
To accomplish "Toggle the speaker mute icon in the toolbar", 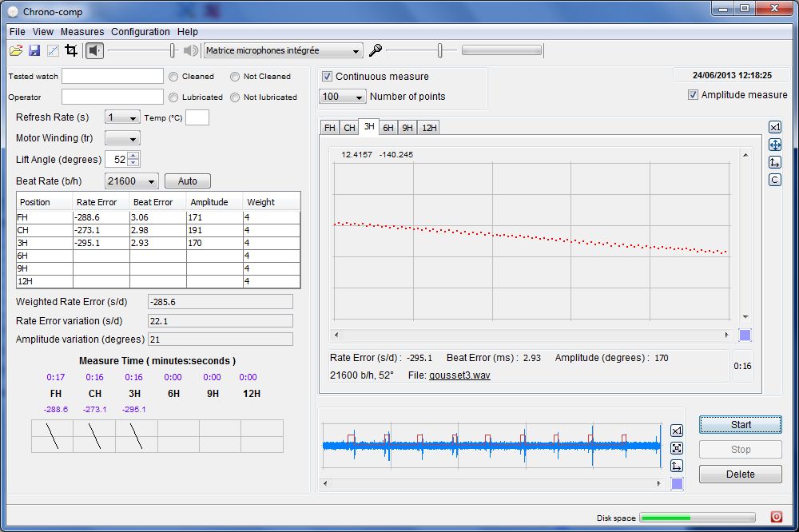I will [x=95, y=50].
